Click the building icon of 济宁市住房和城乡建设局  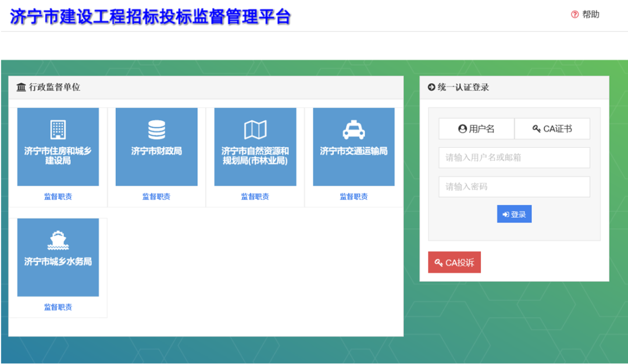click(58, 129)
